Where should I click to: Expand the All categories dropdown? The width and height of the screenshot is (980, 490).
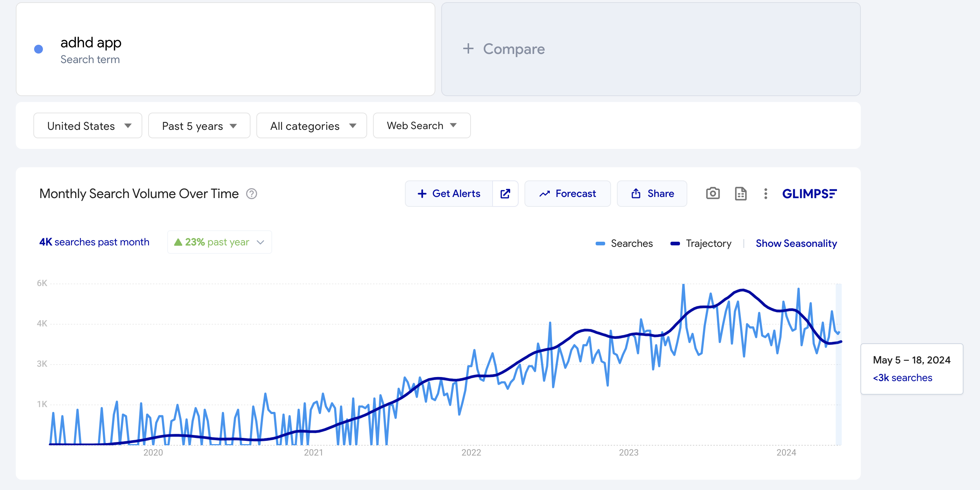312,125
